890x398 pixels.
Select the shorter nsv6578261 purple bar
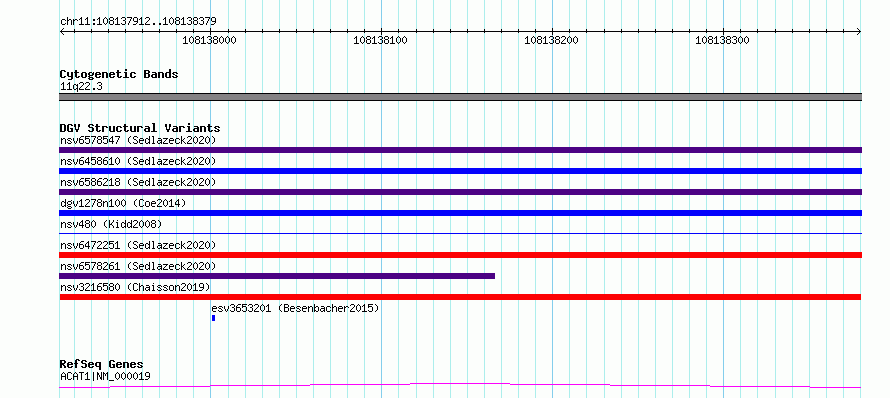(277, 276)
